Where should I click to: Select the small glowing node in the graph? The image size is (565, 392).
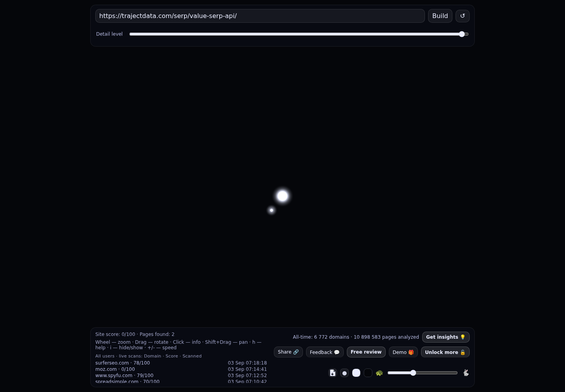(x=271, y=211)
